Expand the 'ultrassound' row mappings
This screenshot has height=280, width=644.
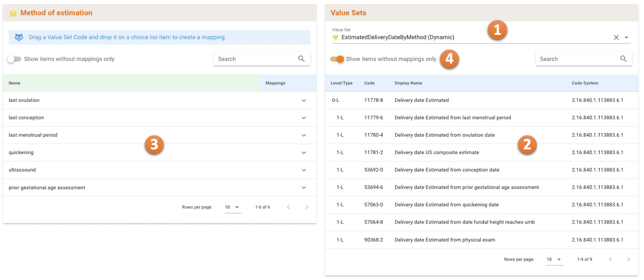tap(304, 170)
